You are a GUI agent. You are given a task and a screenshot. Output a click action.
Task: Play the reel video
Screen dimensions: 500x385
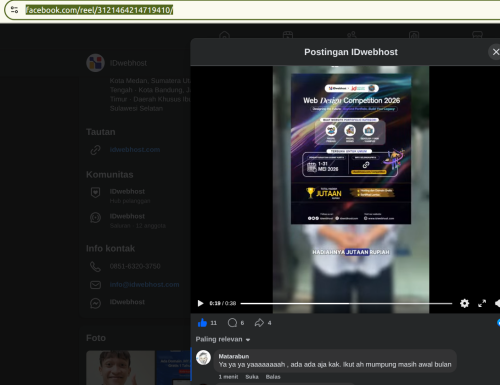coord(200,303)
